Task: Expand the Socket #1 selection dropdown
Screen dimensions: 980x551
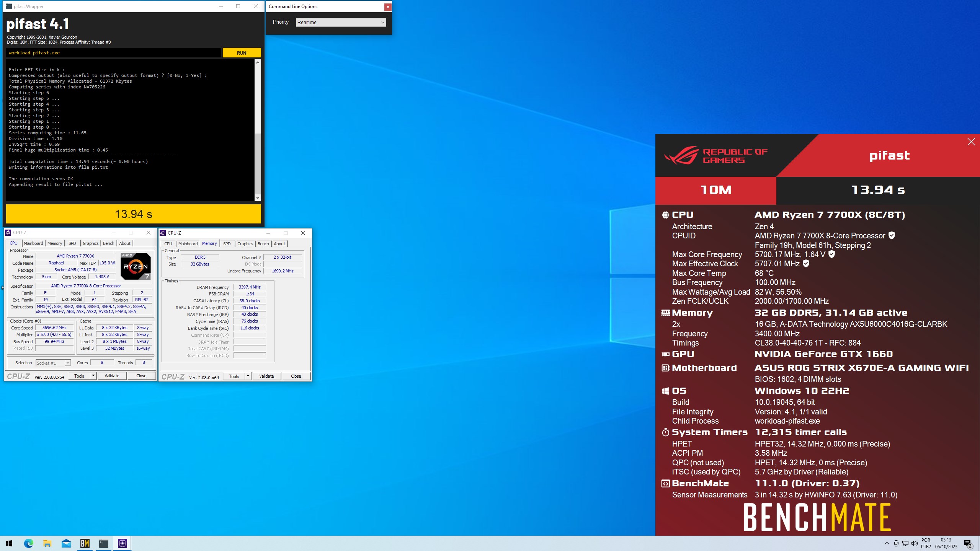Action: point(53,363)
